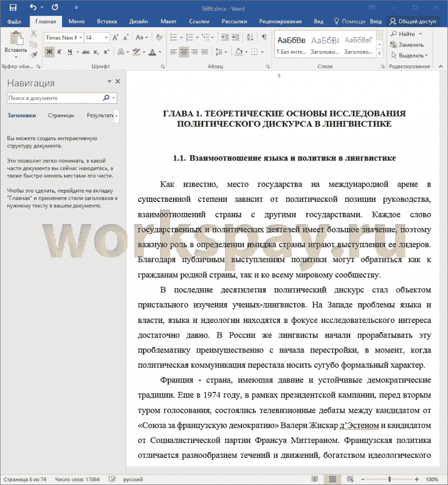Sort the selected text alphabetically
The image size is (448, 485).
tap(250, 38)
